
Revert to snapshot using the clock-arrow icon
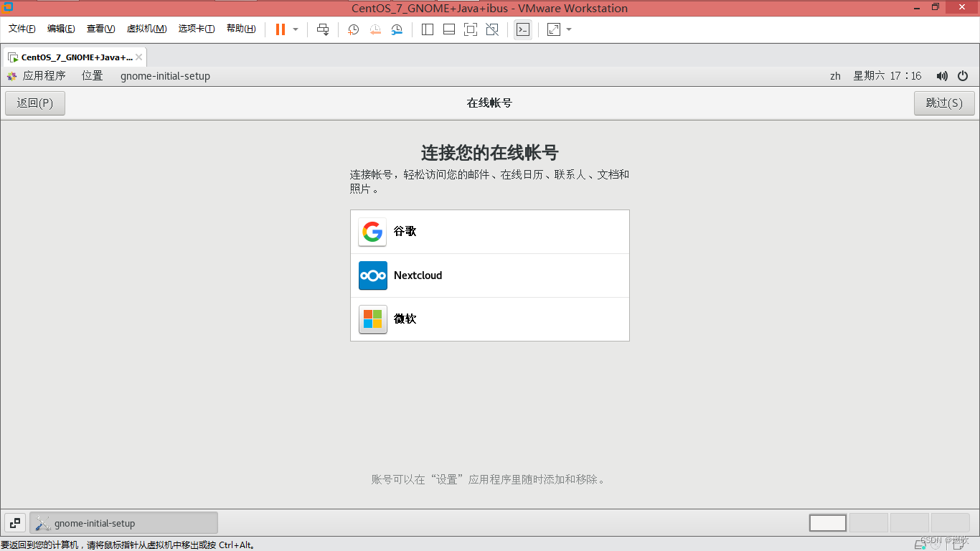(x=375, y=29)
